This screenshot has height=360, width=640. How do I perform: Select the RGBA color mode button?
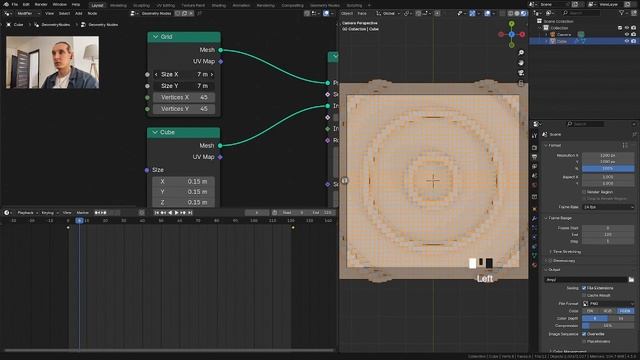pyautogui.click(x=625, y=311)
